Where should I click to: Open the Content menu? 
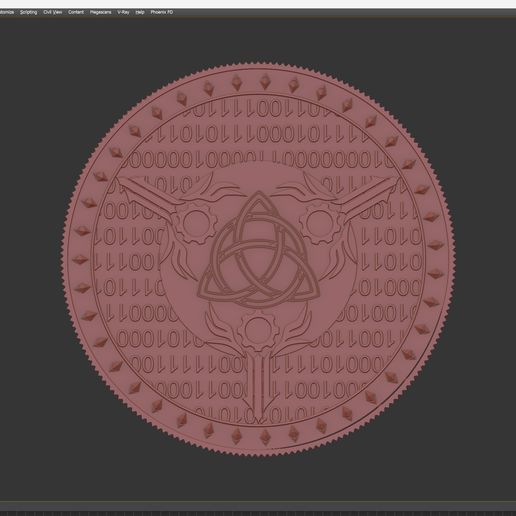(x=76, y=12)
